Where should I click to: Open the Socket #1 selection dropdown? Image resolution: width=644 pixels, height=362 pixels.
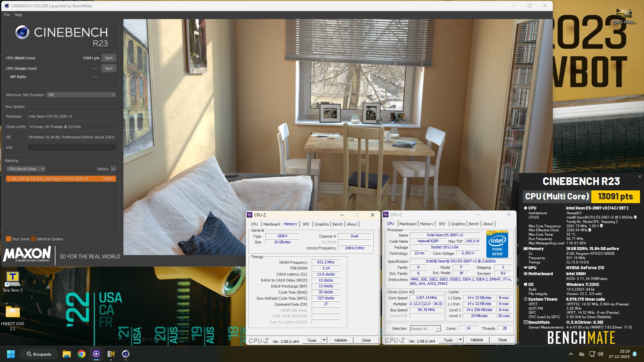point(425,329)
